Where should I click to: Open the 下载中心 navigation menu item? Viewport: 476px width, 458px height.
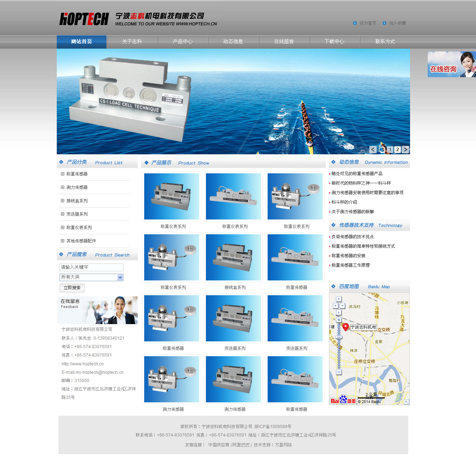tap(334, 42)
